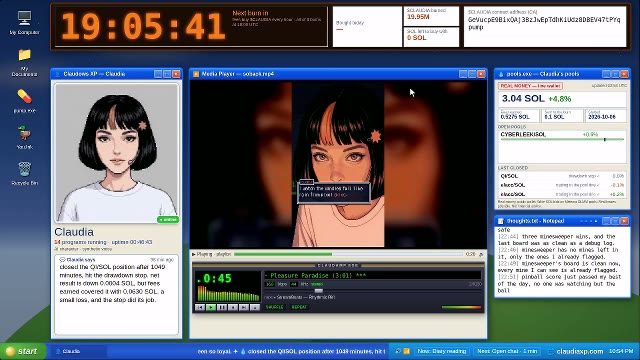Viewport: 640px width, 360px height.
Task: Click the Bought today stats box
Action: tap(367, 27)
